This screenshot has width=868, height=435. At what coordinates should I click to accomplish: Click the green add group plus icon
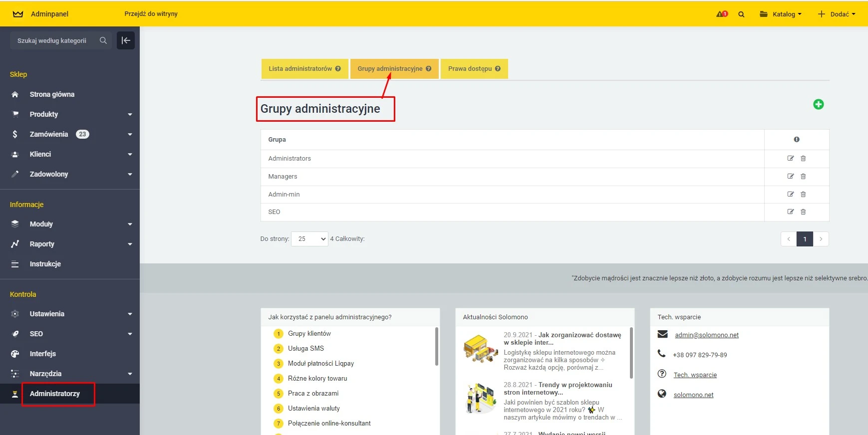(x=818, y=104)
